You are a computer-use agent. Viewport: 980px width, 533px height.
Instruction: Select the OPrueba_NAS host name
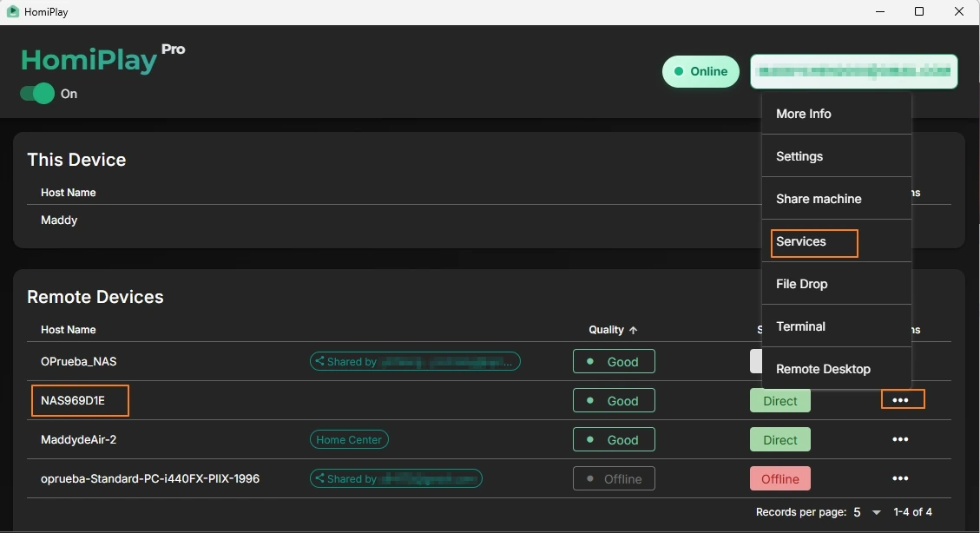click(79, 361)
